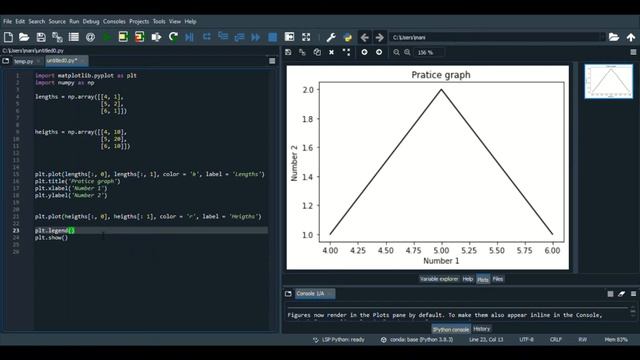Viewport: 640px width, 360px height.
Task: Step into function during debugging
Action: coord(223,37)
